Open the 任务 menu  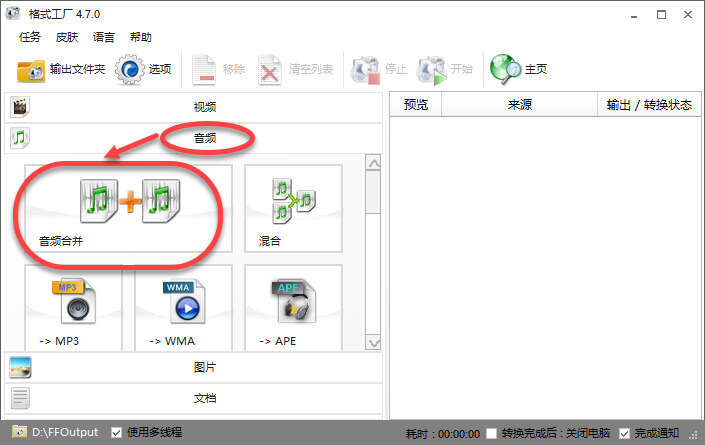pyautogui.click(x=30, y=37)
